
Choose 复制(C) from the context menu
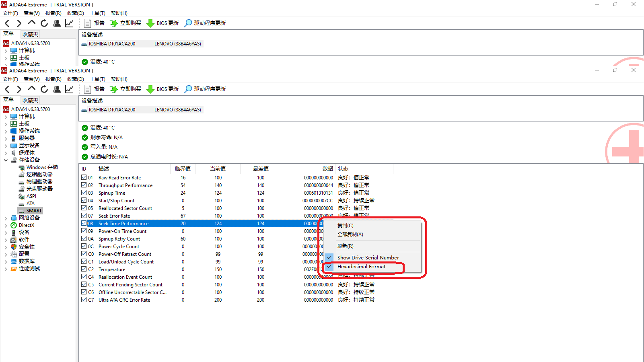[x=345, y=226]
